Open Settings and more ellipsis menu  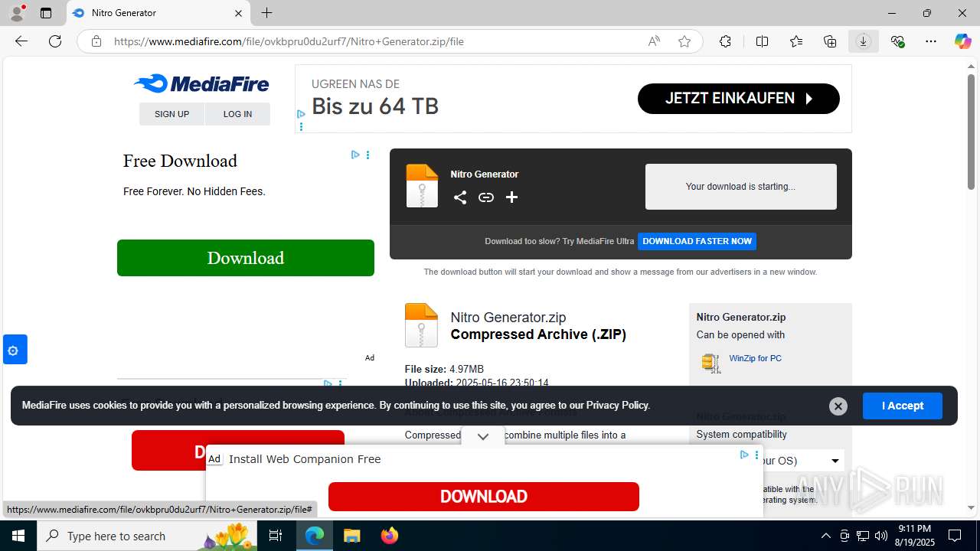pyautogui.click(x=931, y=41)
